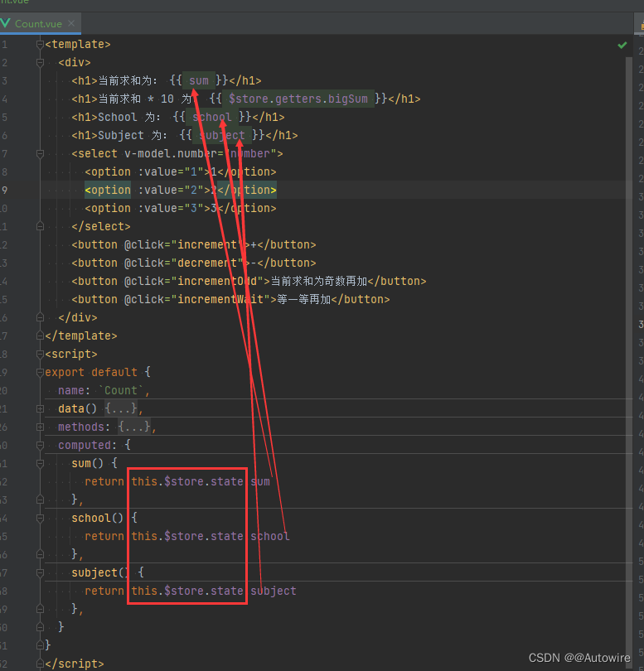
Task: Click the @click="decrement" button line
Action: (x=194, y=263)
